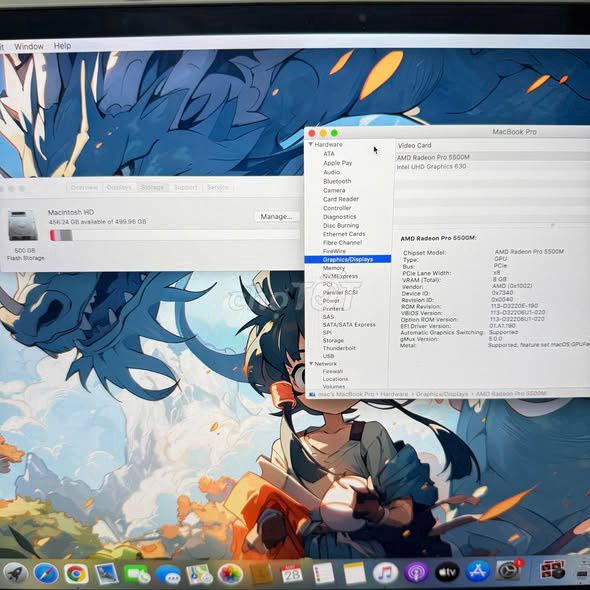
Task: Open Podcasts from the Dock
Action: click(416, 572)
